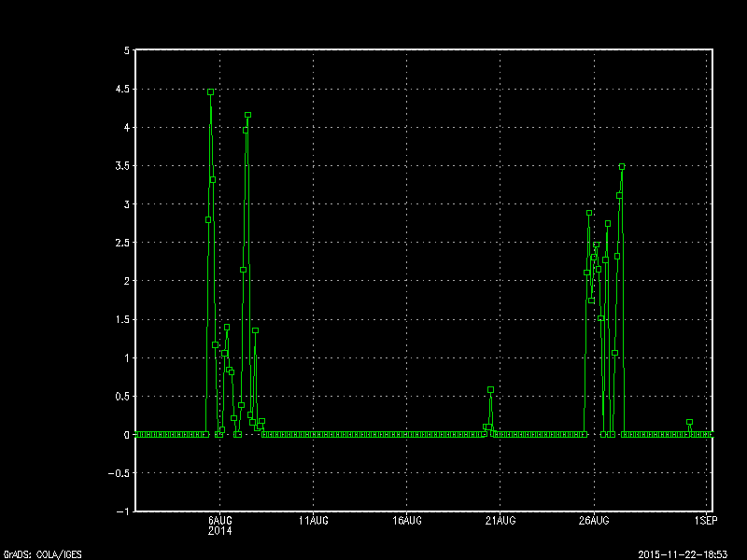
Task: Select the small marker near 1SEP above zero
Action: click(689, 423)
